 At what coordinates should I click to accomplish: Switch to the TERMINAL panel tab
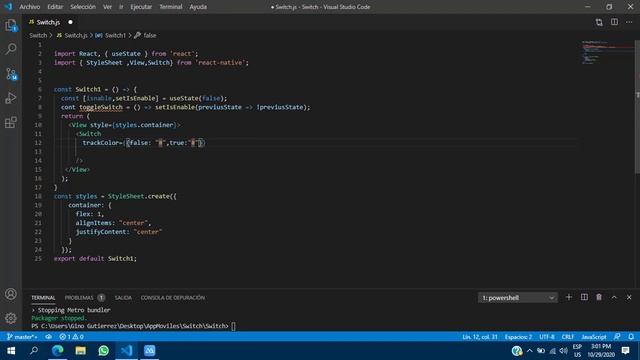pyautogui.click(x=43, y=298)
